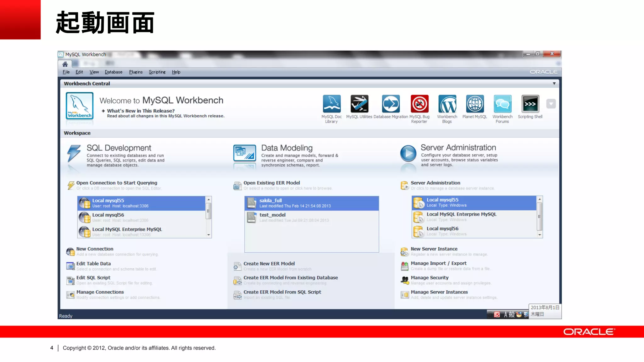Click the Create New EER Model link

[x=269, y=264]
